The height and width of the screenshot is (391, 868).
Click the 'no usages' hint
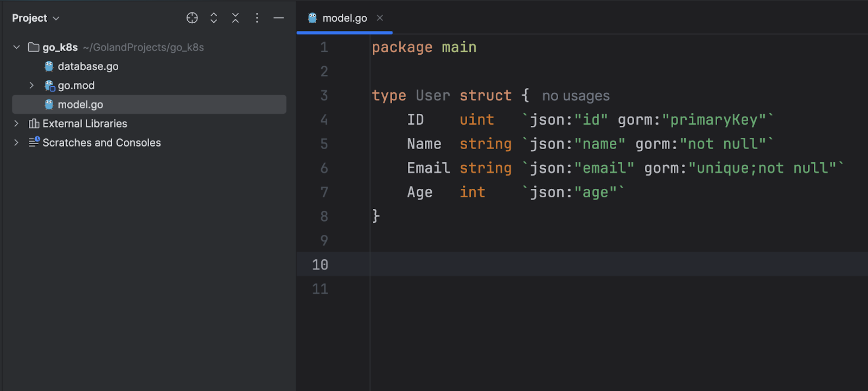click(x=576, y=96)
